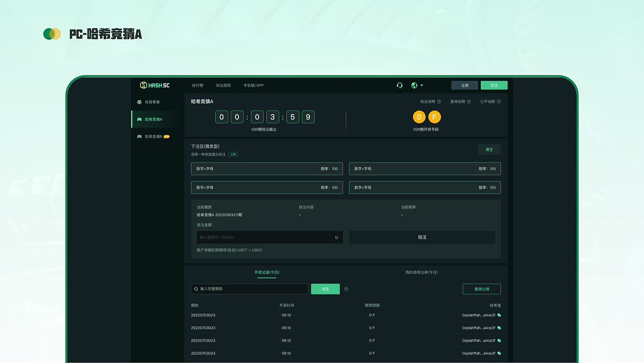Click 0xjdahffah...a4ce3f in first record row
The width and height of the screenshot is (644, 363).
click(x=478, y=315)
